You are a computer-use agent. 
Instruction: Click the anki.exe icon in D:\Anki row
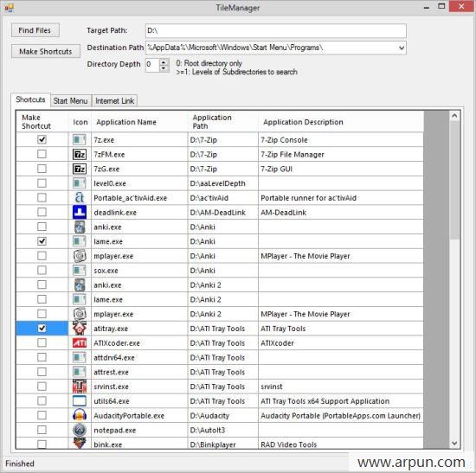[80, 227]
